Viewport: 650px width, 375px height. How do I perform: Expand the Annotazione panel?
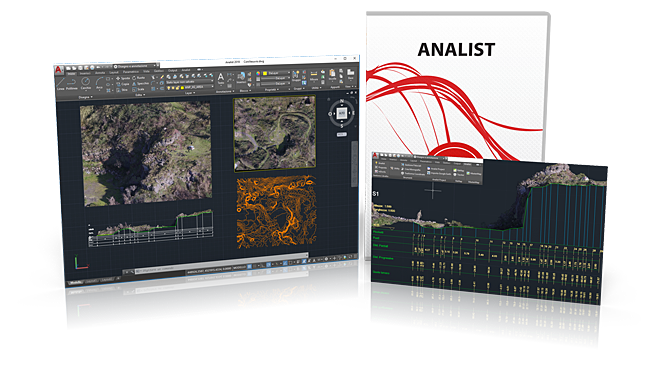pyautogui.click(x=225, y=92)
